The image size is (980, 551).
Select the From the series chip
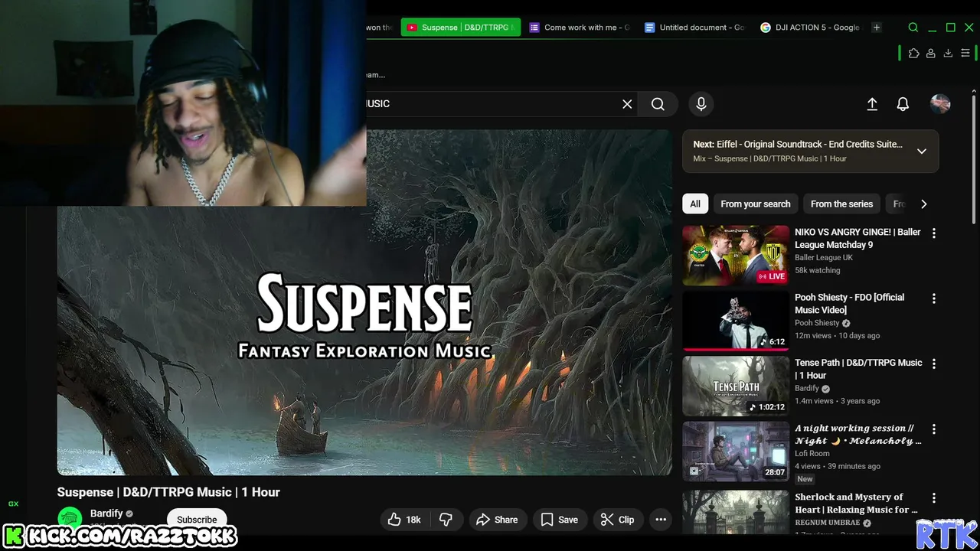[x=841, y=204]
